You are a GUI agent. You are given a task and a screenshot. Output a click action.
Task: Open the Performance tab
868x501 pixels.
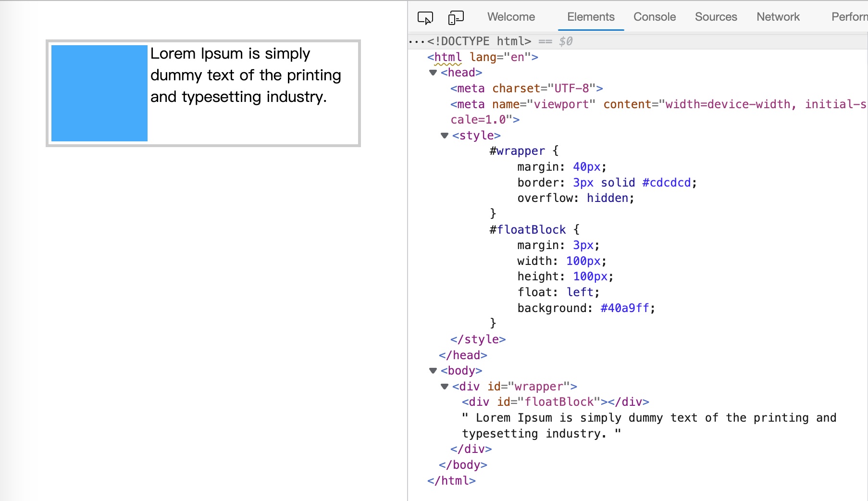click(x=849, y=17)
